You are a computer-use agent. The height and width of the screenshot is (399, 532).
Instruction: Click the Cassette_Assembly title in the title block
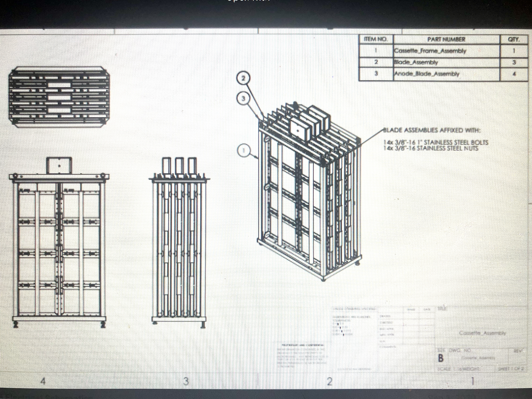pos(482,333)
